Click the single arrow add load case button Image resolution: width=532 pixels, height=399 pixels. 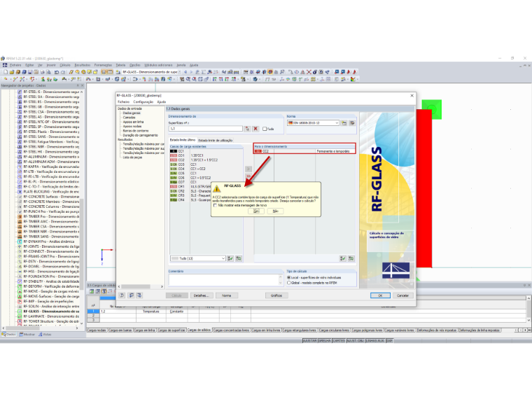[248, 169]
